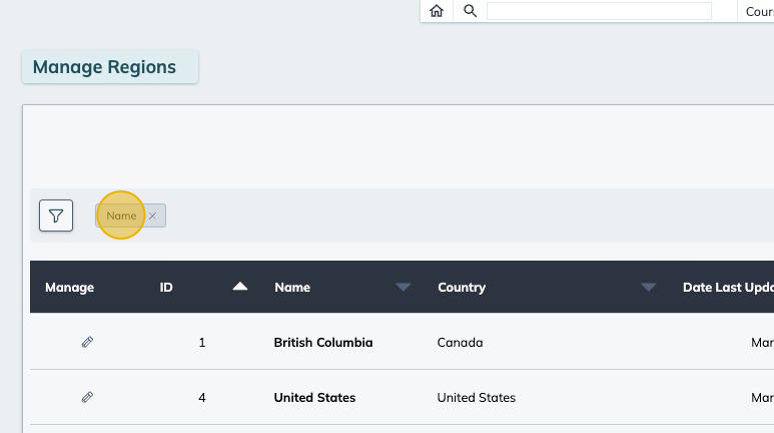Remove the Name filter chip with X
This screenshot has width=774, height=433.
click(x=152, y=216)
